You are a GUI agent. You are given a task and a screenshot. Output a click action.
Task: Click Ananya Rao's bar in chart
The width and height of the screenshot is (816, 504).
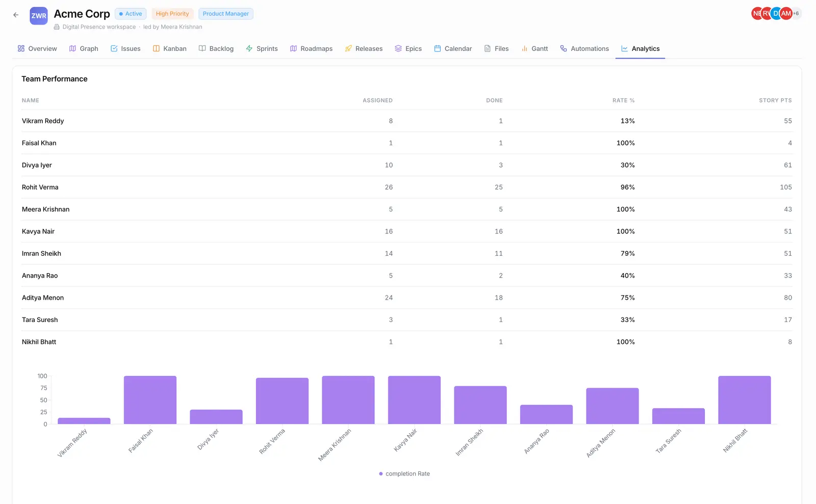[546, 414]
